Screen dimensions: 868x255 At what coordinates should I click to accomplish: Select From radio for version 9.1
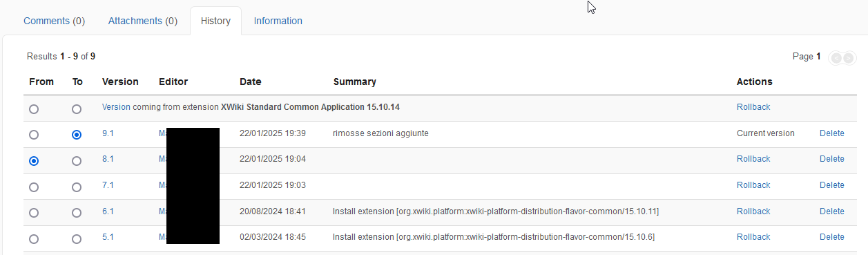click(34, 135)
